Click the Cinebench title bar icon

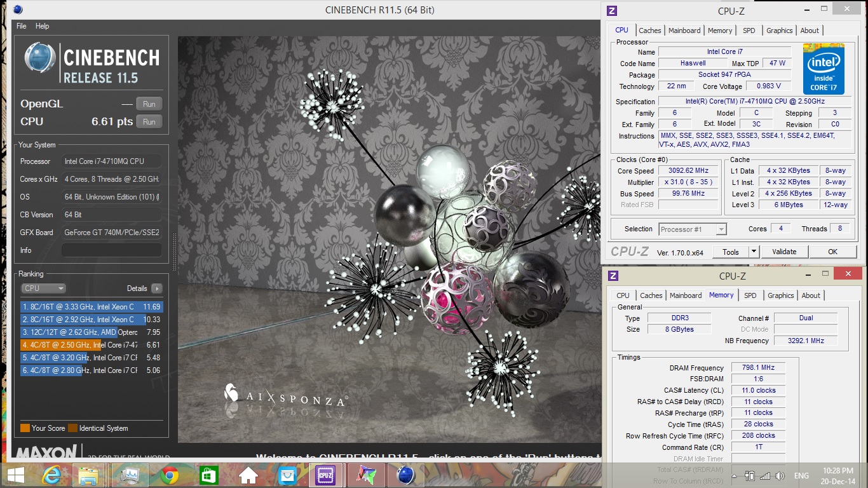coord(18,10)
